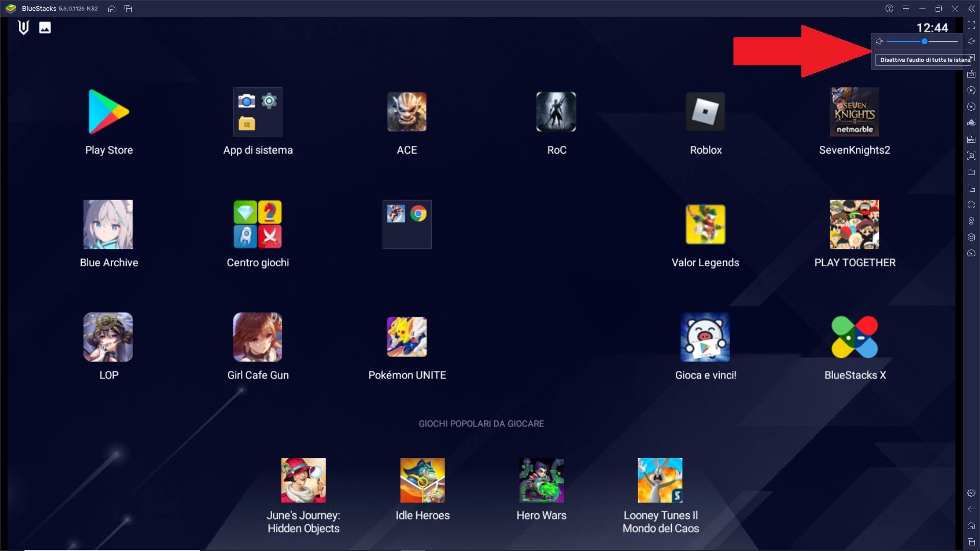Open recent apps in the sidebar

(971, 542)
